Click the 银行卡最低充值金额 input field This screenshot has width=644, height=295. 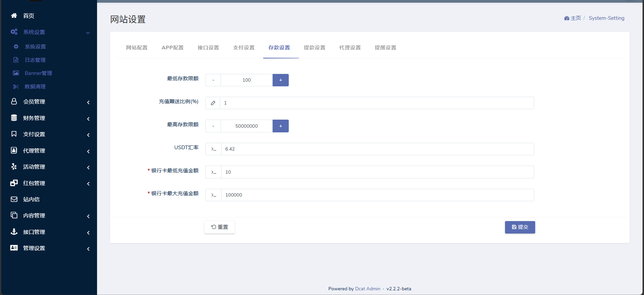(x=377, y=172)
